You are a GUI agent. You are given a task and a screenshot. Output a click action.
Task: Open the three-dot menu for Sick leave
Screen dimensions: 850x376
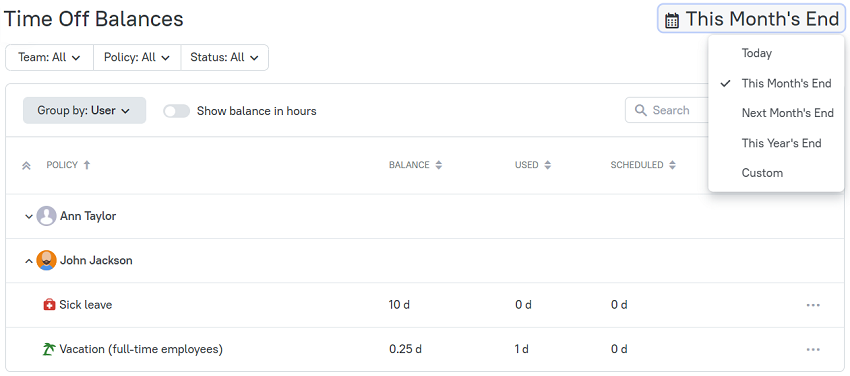click(x=813, y=305)
